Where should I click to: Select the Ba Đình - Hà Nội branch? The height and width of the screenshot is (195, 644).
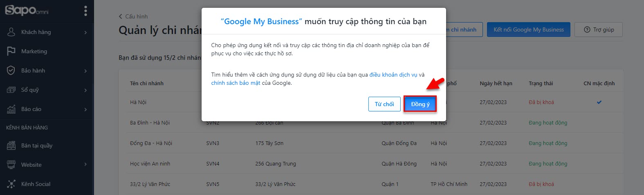click(150, 122)
